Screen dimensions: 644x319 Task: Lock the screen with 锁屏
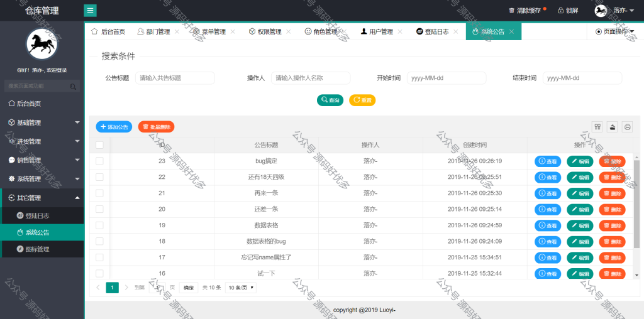(x=568, y=11)
